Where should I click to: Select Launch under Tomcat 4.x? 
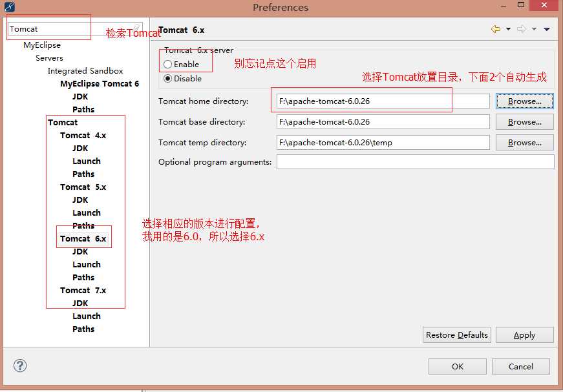[x=87, y=161]
